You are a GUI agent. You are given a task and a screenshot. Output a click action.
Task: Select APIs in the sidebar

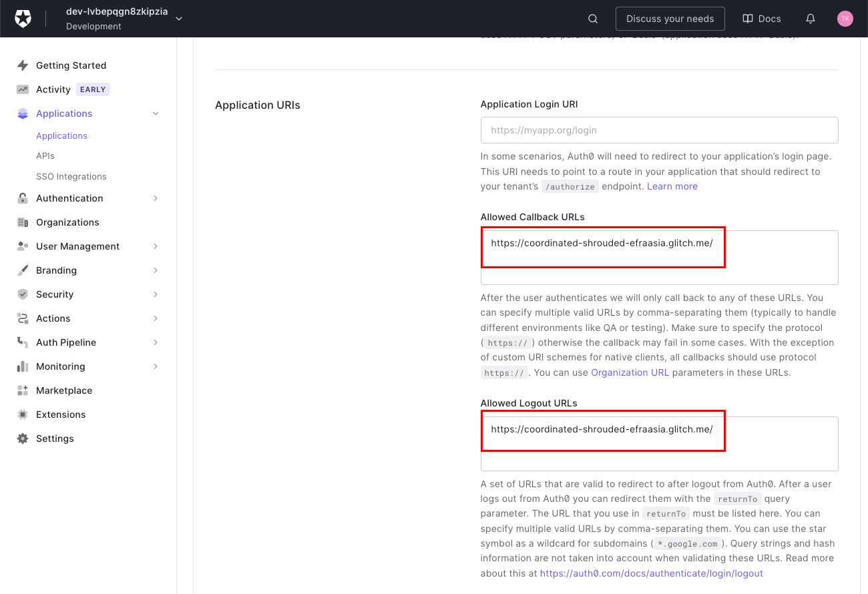click(45, 156)
